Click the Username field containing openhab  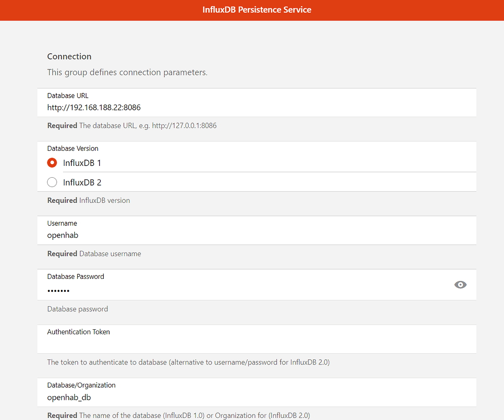(x=168, y=235)
